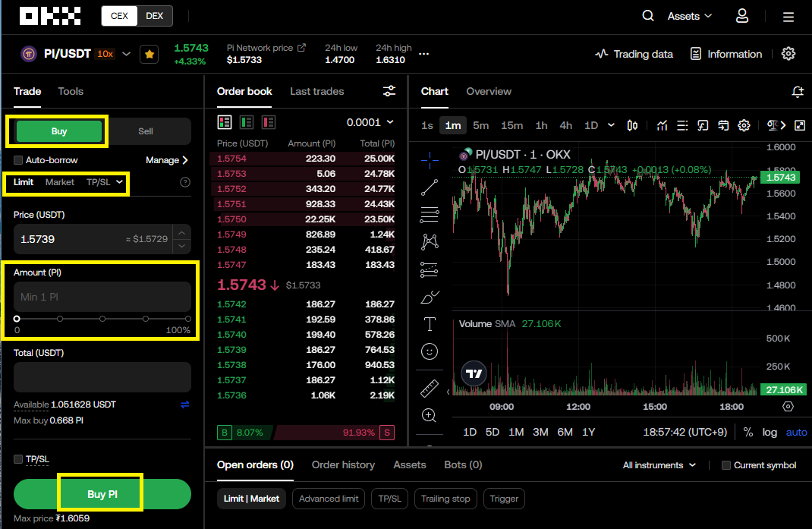
Task: Click the amount slider 100% point
Action: (188, 319)
